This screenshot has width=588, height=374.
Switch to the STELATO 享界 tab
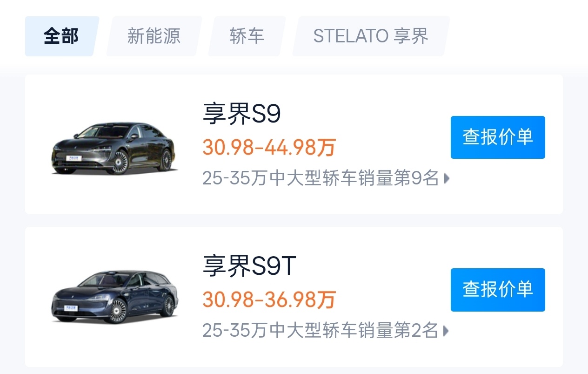[x=371, y=36]
